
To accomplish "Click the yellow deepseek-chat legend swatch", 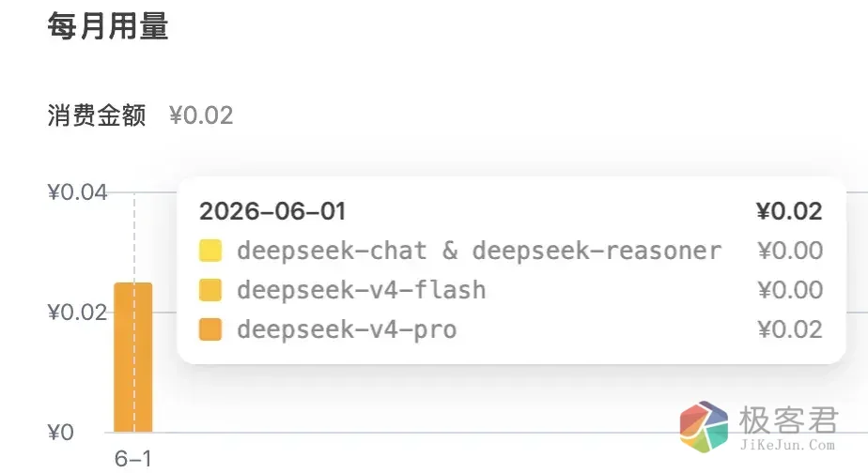I will 210,251.
